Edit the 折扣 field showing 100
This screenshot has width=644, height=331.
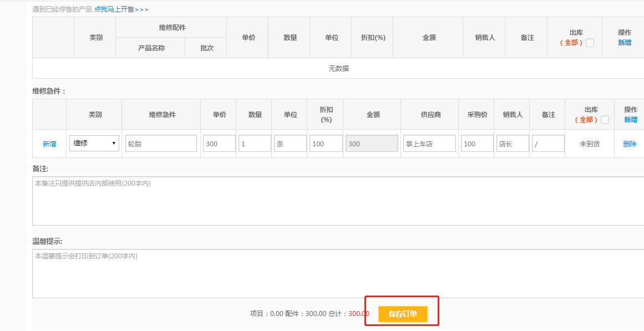[326, 144]
